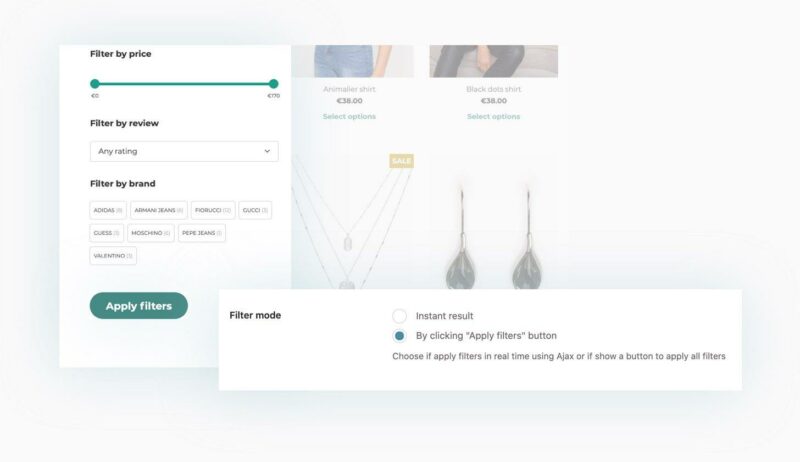Filter by the PEPE JEANS brand tag
The width and height of the screenshot is (800, 462).
click(x=202, y=233)
